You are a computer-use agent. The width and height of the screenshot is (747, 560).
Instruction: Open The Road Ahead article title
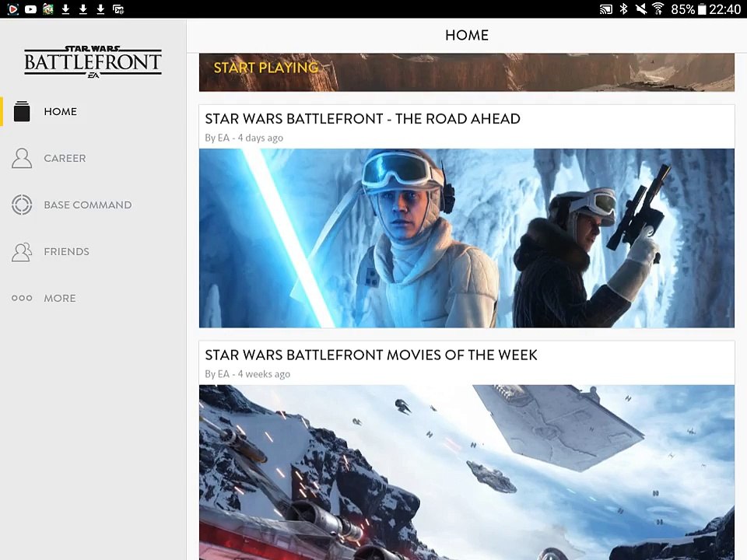363,118
